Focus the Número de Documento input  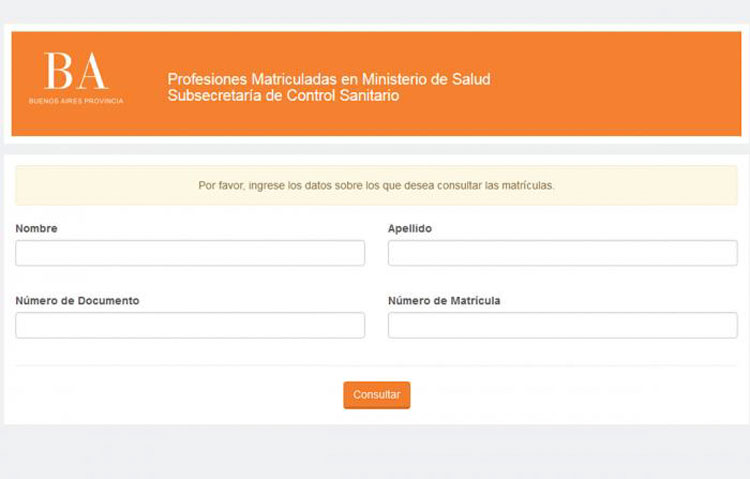click(190, 325)
